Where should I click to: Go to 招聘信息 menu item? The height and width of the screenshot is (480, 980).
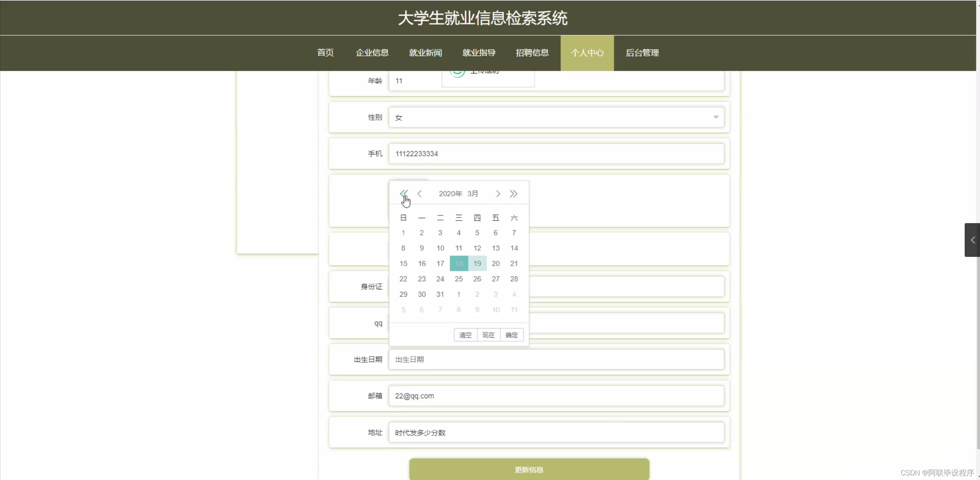tap(532, 53)
